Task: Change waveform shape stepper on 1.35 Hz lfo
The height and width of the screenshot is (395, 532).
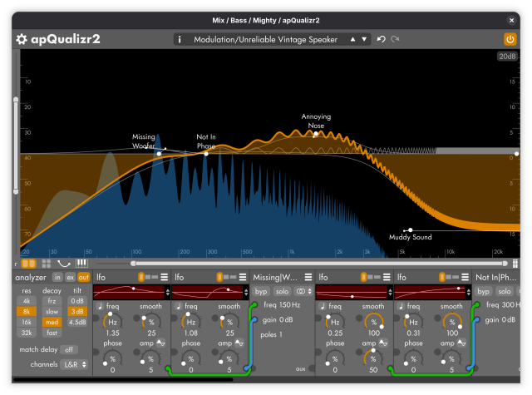Action: [x=167, y=292]
